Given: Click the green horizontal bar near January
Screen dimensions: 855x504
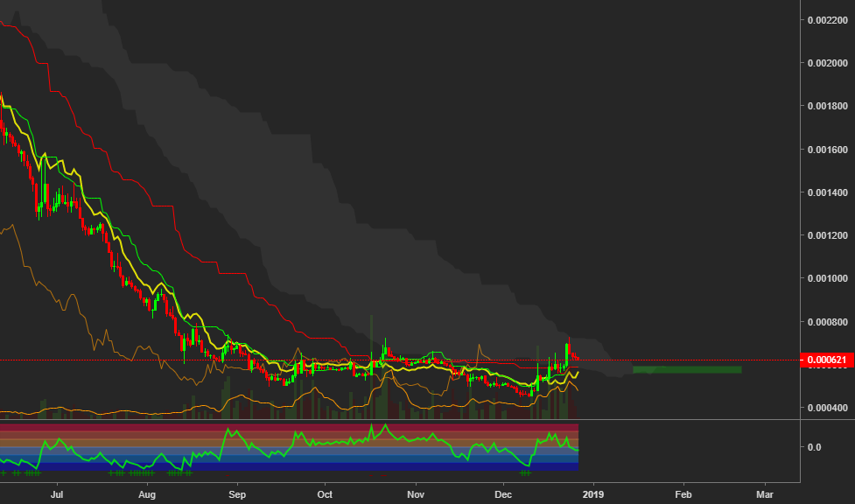Looking at the screenshot, I should (687, 369).
